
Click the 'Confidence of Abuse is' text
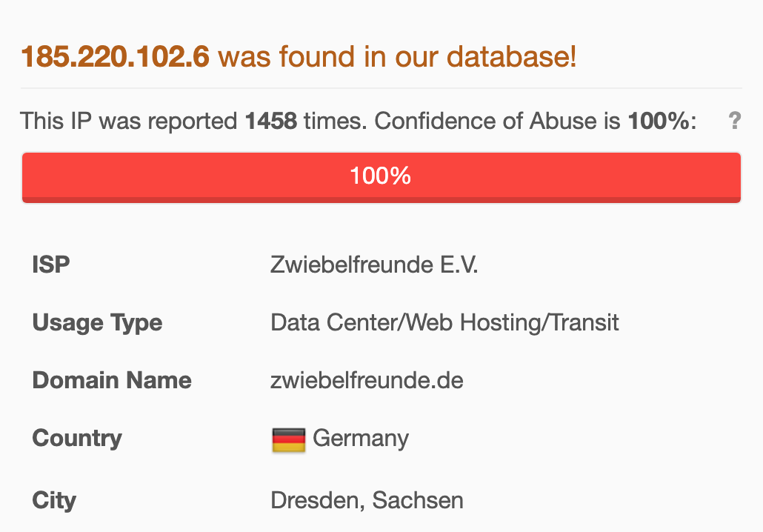tap(497, 122)
